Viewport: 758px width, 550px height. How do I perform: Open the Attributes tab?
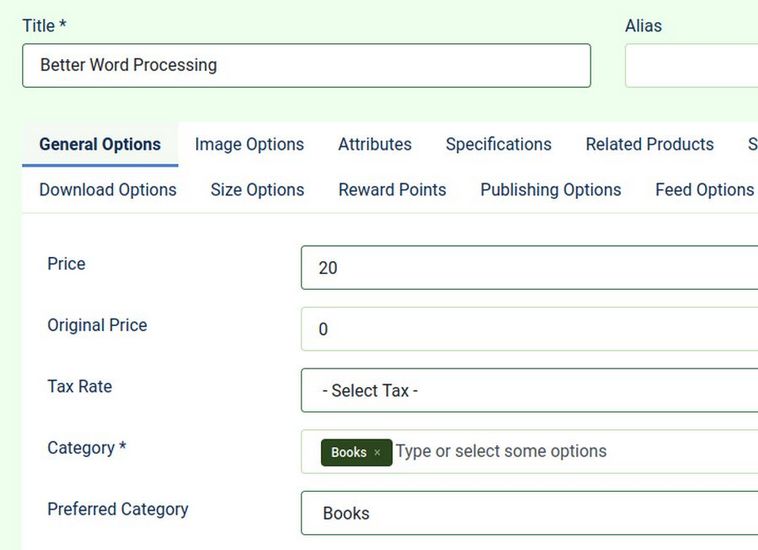[x=375, y=144]
